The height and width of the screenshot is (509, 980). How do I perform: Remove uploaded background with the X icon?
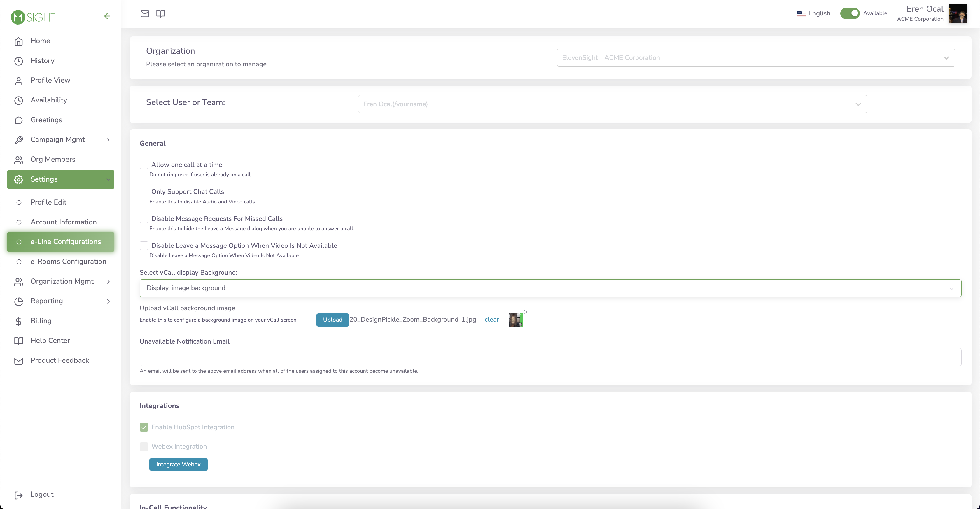(x=526, y=312)
